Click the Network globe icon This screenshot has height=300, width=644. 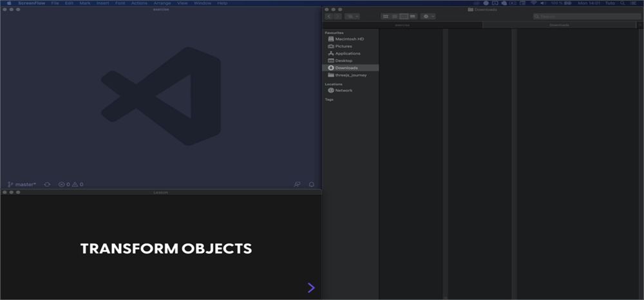coord(331,90)
